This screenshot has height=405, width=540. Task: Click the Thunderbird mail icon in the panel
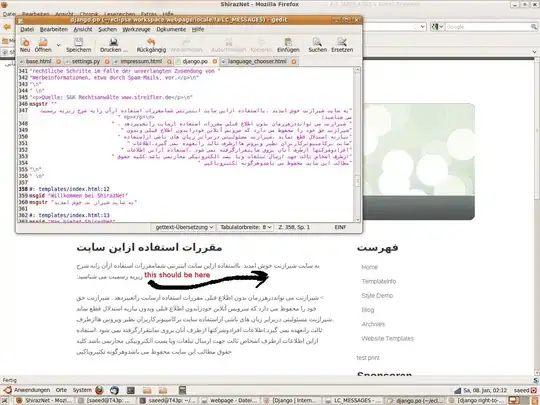114,390
